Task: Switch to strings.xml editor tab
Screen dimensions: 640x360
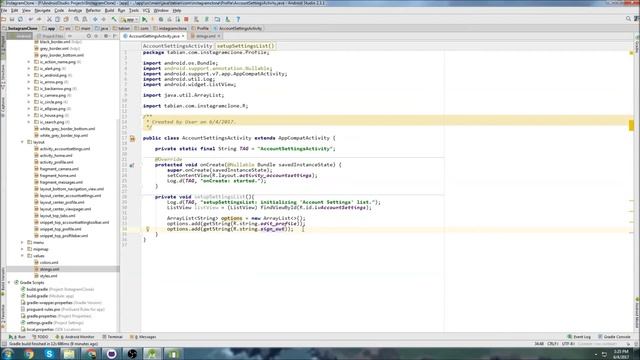Action: pyautogui.click(x=205, y=36)
